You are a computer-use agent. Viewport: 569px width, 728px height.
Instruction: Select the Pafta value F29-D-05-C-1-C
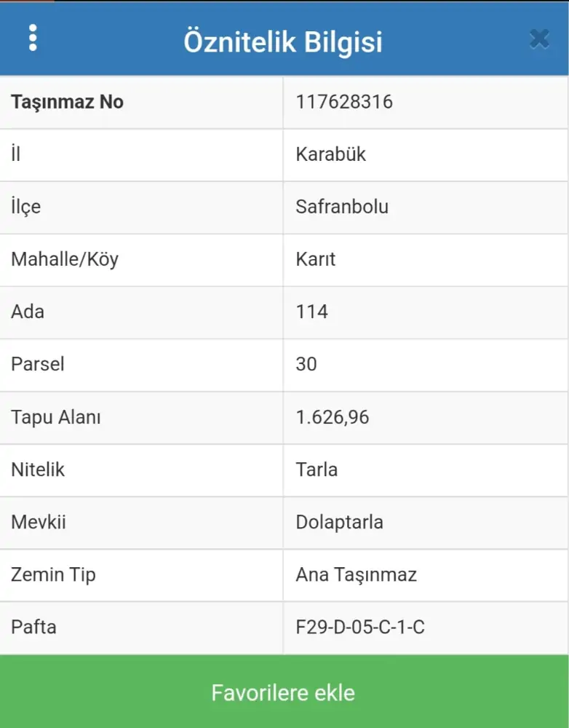[x=360, y=627]
